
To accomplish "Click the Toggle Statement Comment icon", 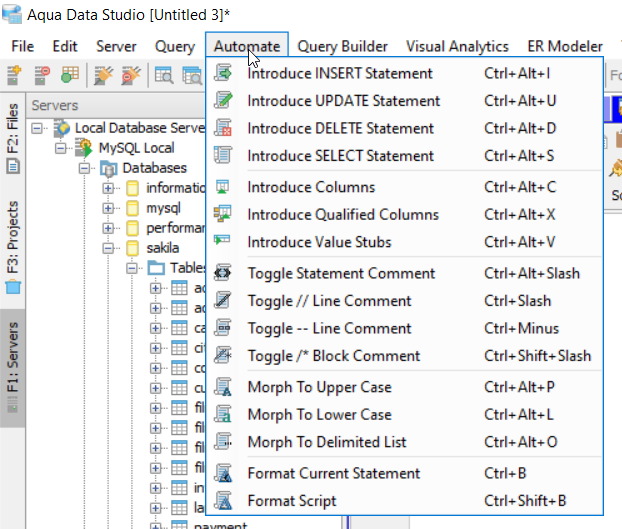I will click(x=225, y=274).
